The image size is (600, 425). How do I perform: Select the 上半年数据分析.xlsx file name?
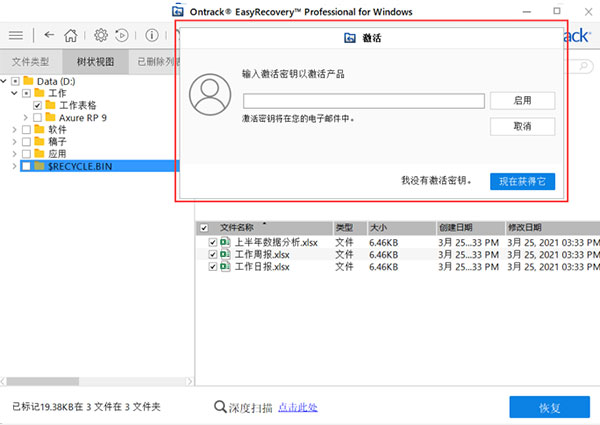click(x=276, y=242)
